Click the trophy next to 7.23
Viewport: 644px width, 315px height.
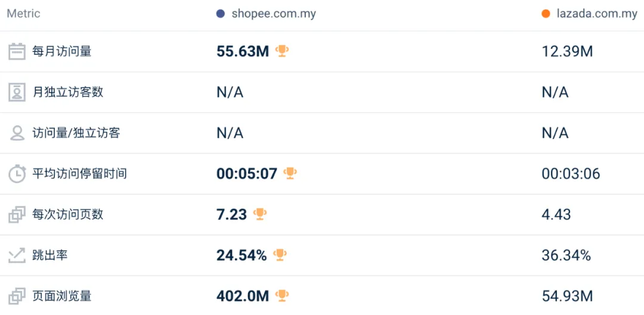click(259, 214)
